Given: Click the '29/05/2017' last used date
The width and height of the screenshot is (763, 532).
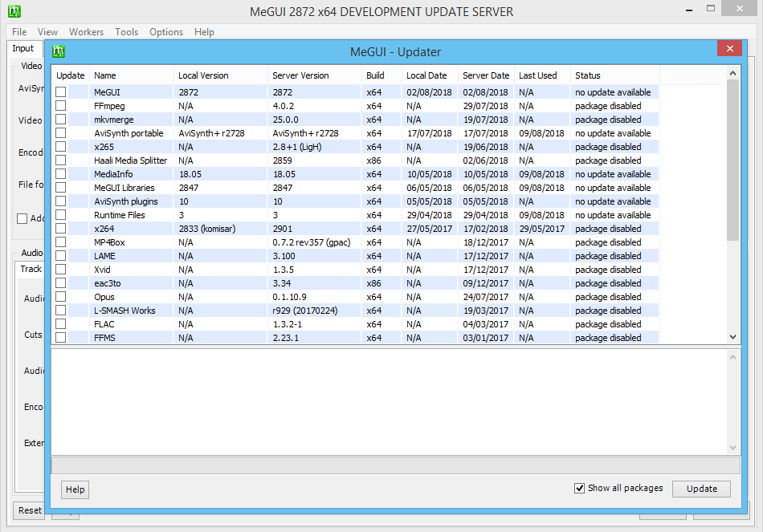Looking at the screenshot, I should coord(541,229).
